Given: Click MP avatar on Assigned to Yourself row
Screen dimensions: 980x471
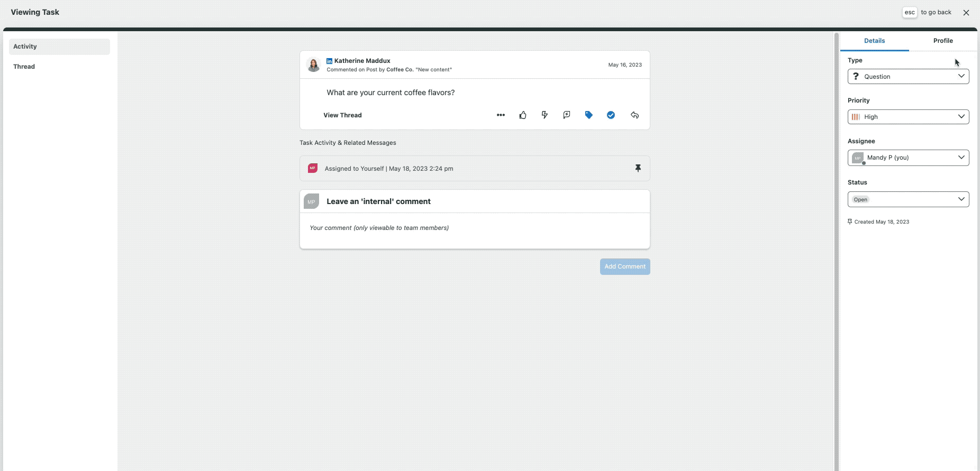Looking at the screenshot, I should point(313,168).
